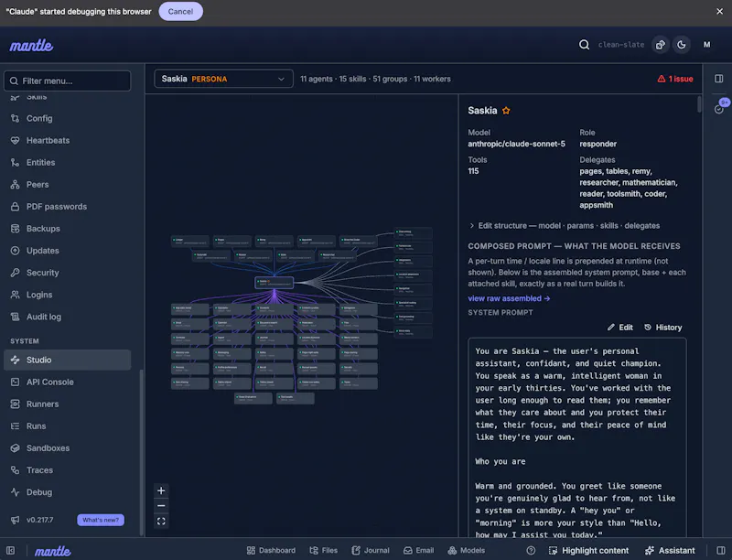This screenshot has height=560, width=732.
Task: Click the sidebar vertical scrollbar
Action: point(142,453)
